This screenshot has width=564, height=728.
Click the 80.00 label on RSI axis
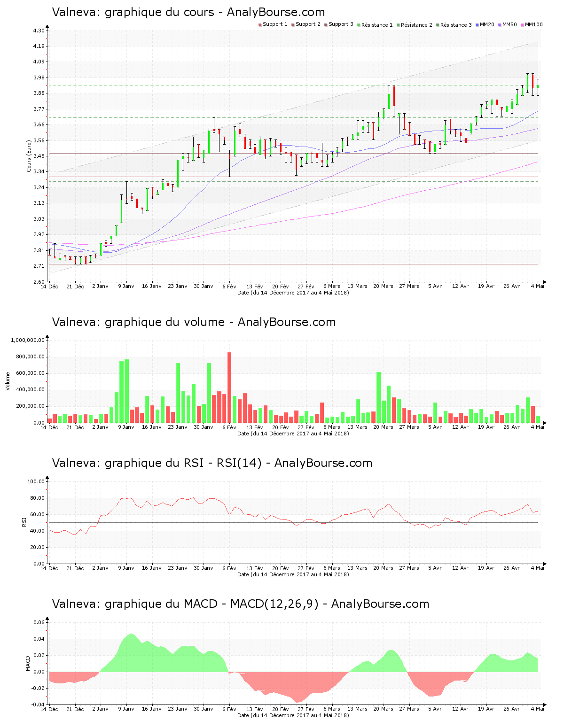[36, 498]
